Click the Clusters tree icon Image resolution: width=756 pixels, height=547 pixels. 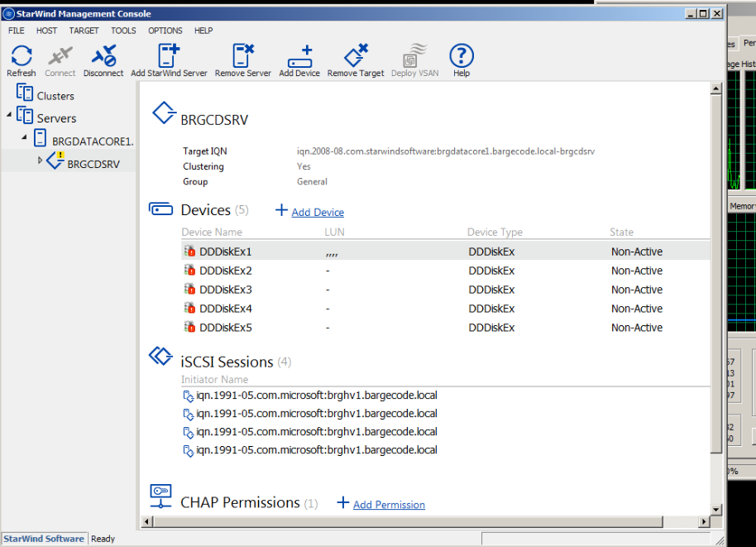tap(25, 92)
